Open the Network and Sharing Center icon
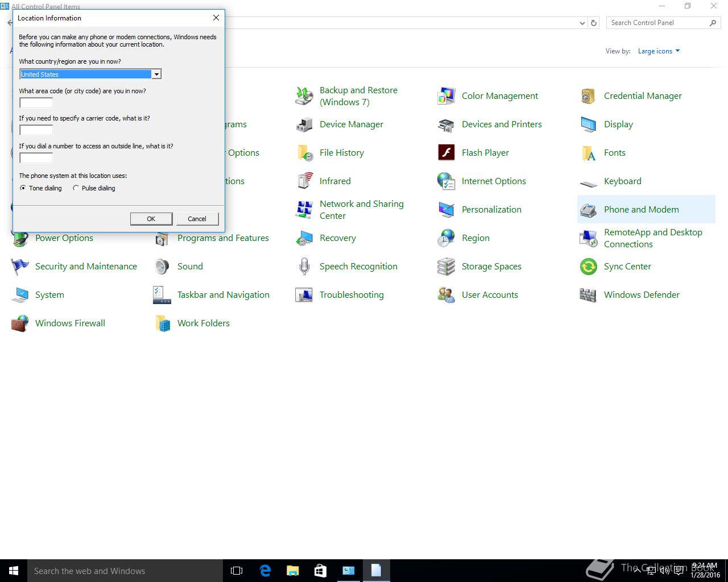 pyautogui.click(x=304, y=210)
